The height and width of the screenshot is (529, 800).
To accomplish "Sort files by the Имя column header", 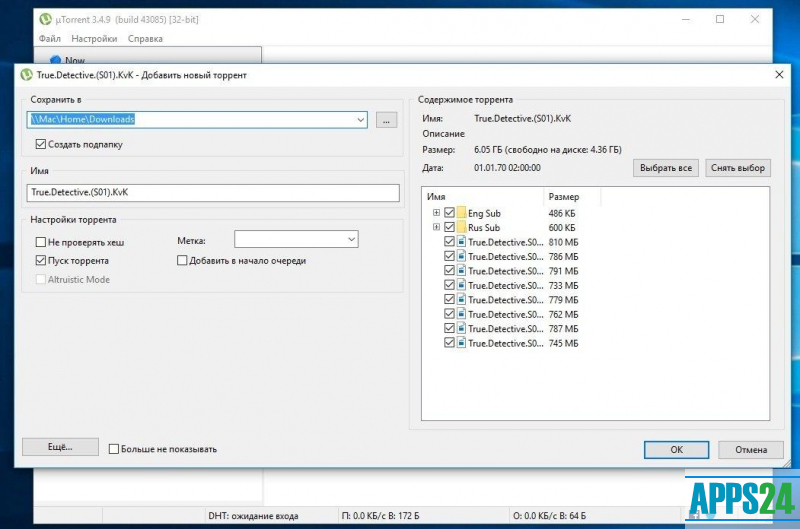I will 483,196.
